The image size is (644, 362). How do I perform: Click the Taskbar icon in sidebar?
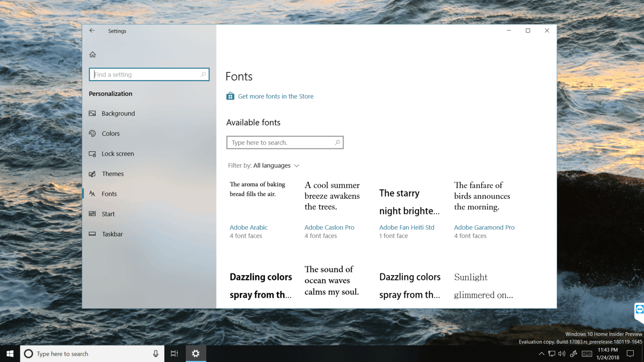pyautogui.click(x=92, y=234)
